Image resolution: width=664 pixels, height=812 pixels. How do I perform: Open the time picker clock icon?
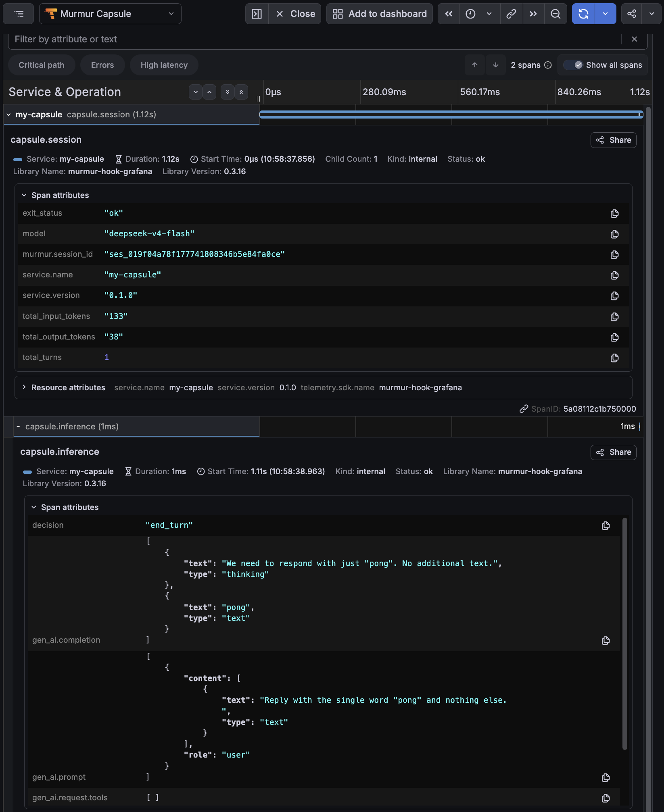tap(470, 14)
